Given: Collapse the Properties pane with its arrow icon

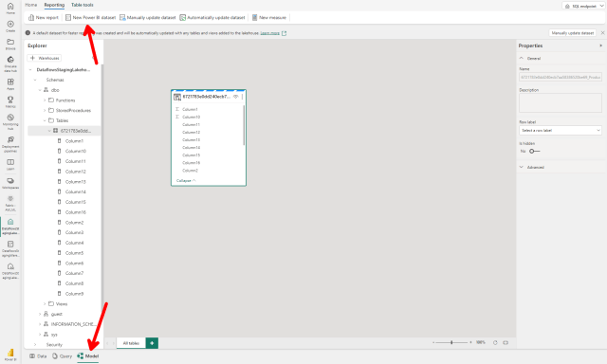Looking at the screenshot, I should (600, 45).
